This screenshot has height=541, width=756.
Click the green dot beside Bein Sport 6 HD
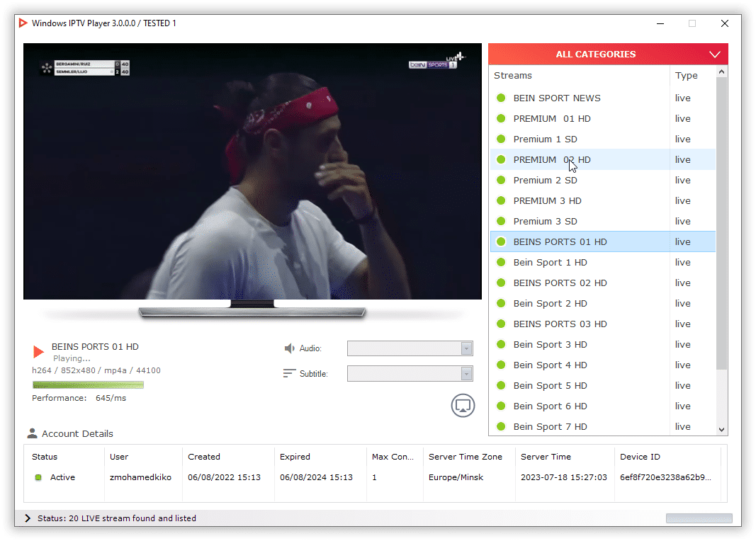click(501, 406)
